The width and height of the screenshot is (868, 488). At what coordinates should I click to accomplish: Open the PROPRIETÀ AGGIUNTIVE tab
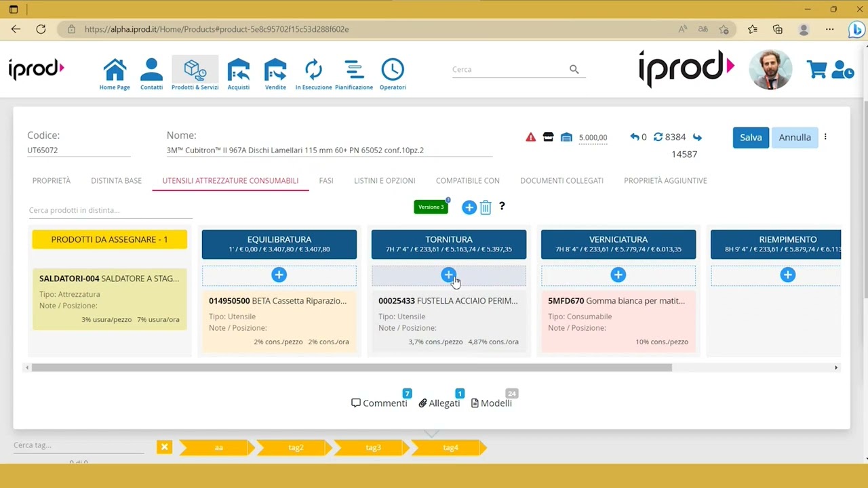665,180
